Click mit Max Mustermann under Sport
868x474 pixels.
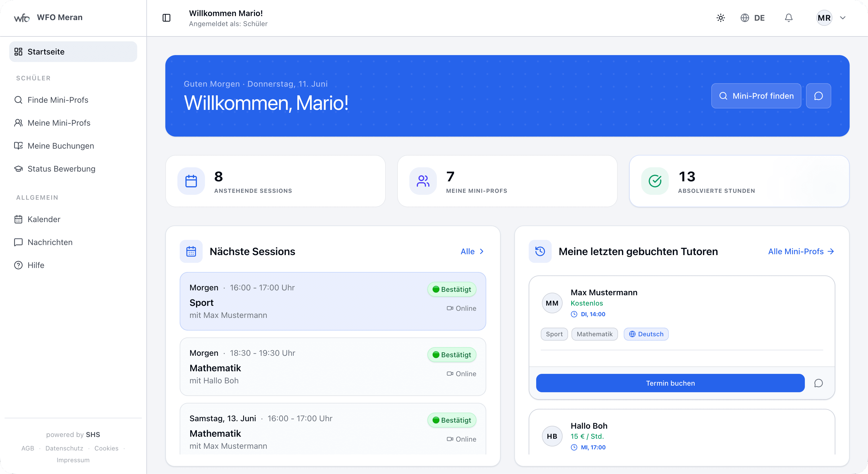coord(228,315)
